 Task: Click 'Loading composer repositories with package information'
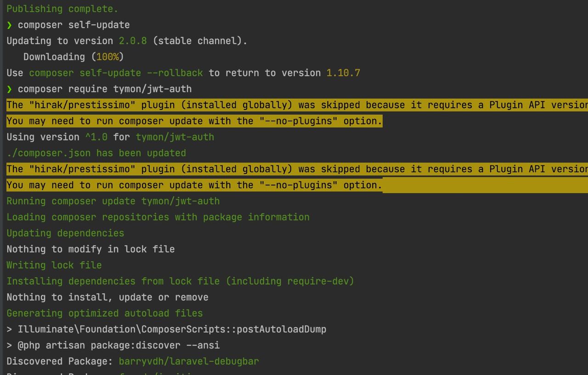pos(158,217)
